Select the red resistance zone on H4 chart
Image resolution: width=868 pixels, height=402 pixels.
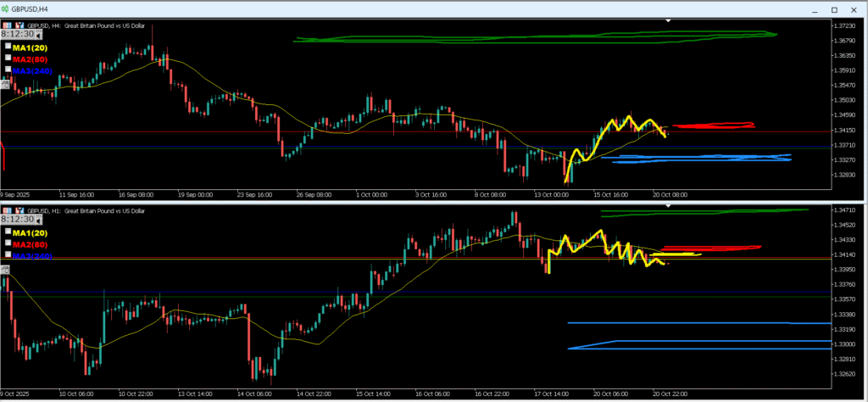click(714, 126)
